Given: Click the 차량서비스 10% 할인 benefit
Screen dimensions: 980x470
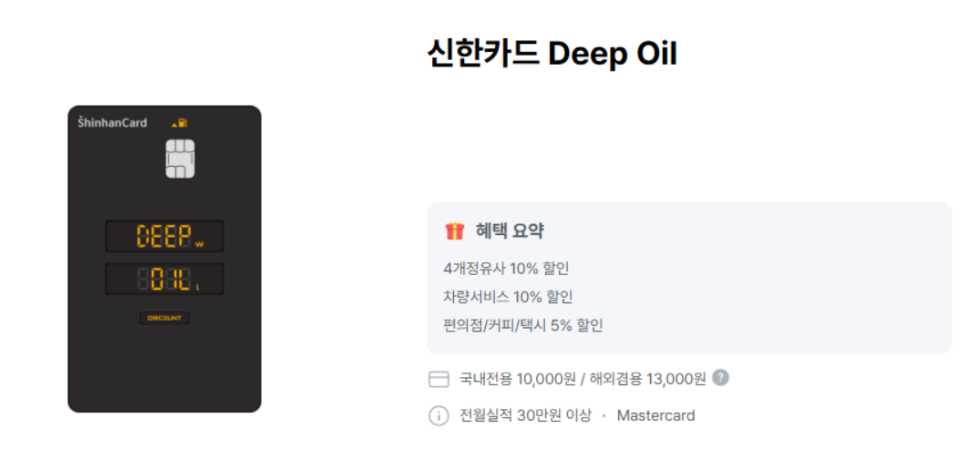Looking at the screenshot, I should (x=508, y=297).
